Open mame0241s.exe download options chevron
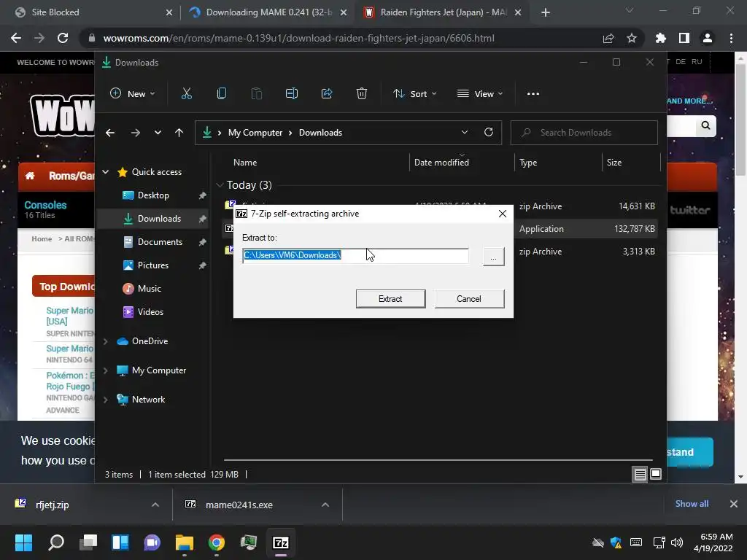 pos(325,505)
